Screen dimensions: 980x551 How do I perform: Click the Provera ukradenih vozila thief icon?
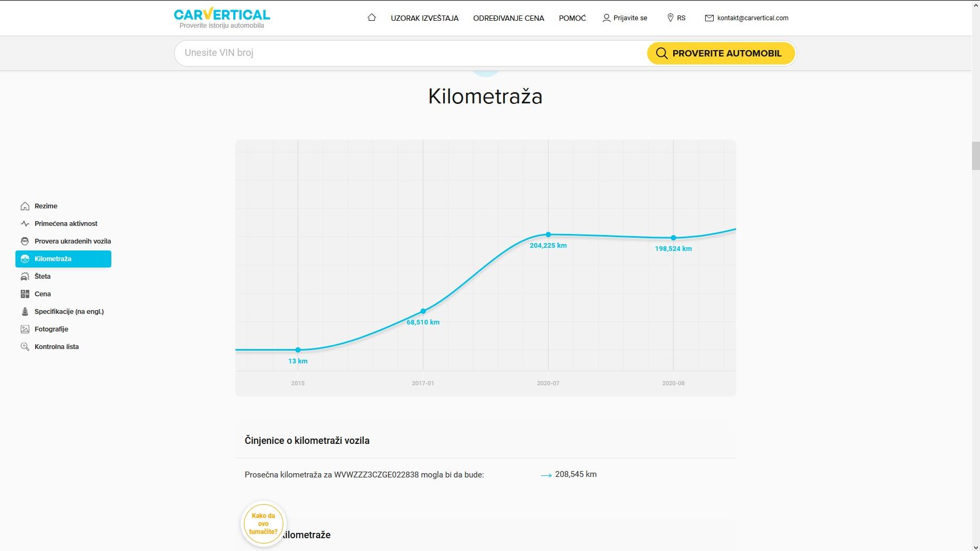(x=25, y=241)
